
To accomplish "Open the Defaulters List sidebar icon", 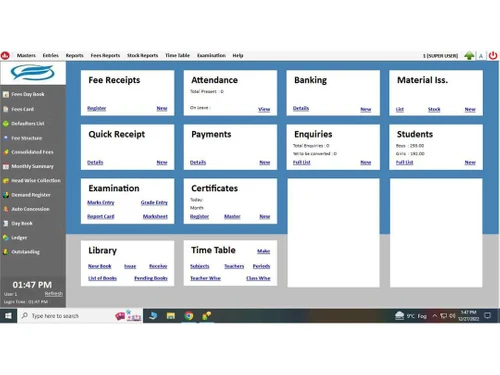I will (6, 124).
